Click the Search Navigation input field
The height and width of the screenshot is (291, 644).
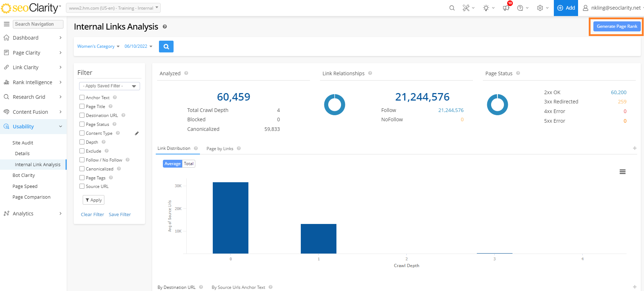pos(38,24)
